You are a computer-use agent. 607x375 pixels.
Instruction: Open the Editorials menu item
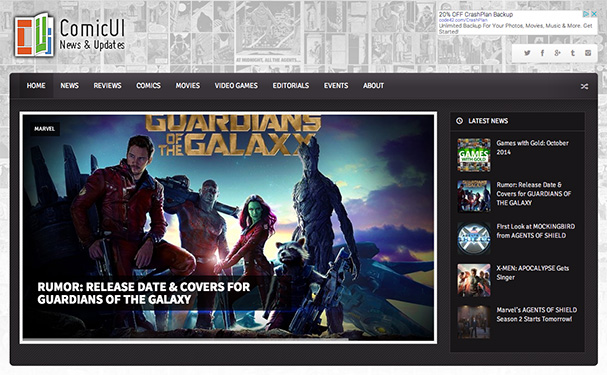click(291, 86)
